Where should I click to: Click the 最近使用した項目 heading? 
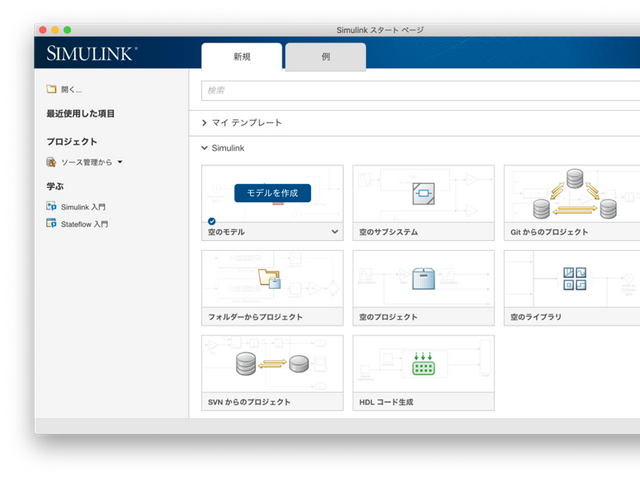[80, 113]
